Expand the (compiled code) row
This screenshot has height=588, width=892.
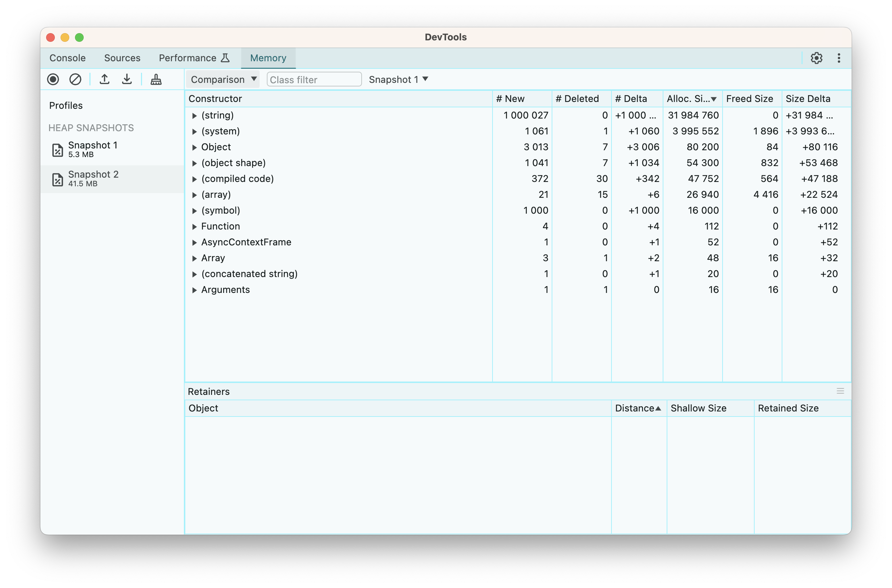[194, 179]
